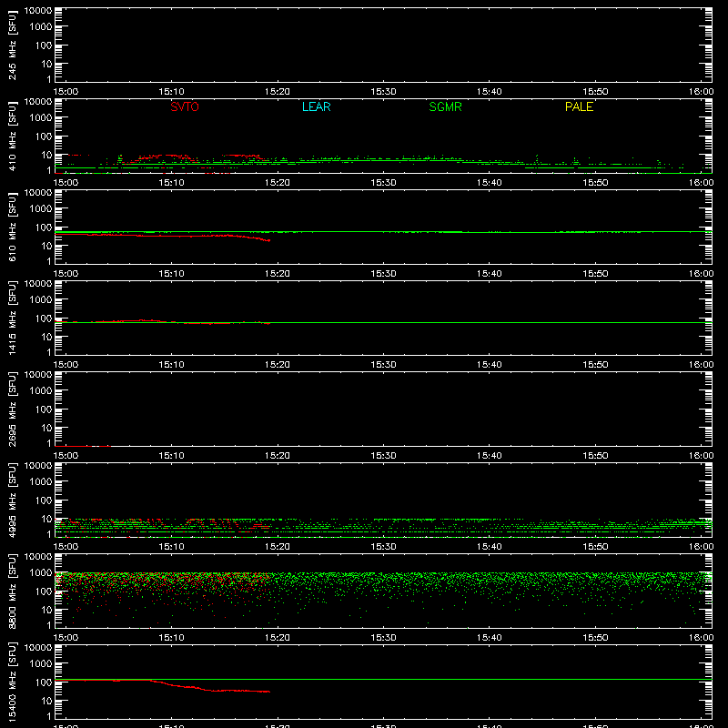
Task: Click 15:10 time label beneath 245 MHz panel
Action: coord(171,92)
